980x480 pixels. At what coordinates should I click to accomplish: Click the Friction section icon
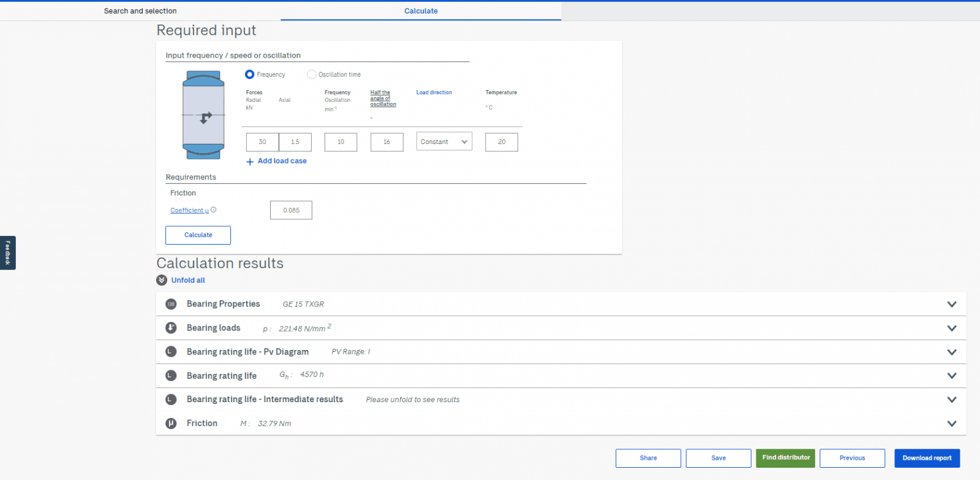point(171,424)
